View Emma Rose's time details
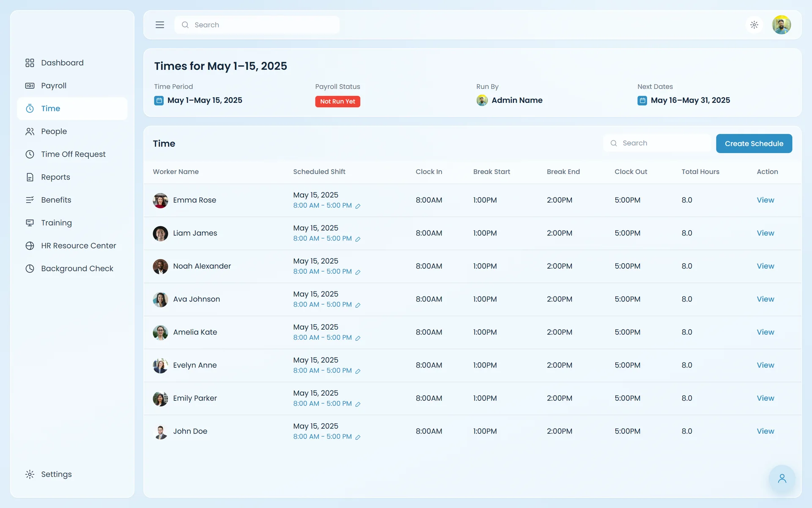Viewport: 812px width, 508px height. click(x=765, y=200)
